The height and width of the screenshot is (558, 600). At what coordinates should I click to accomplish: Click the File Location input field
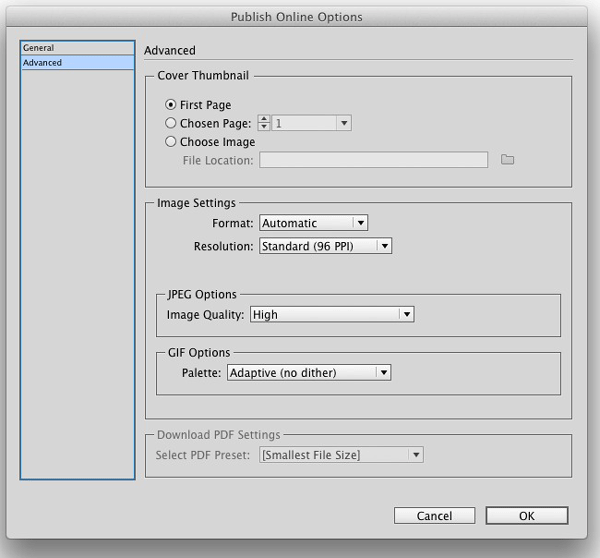pyautogui.click(x=373, y=160)
